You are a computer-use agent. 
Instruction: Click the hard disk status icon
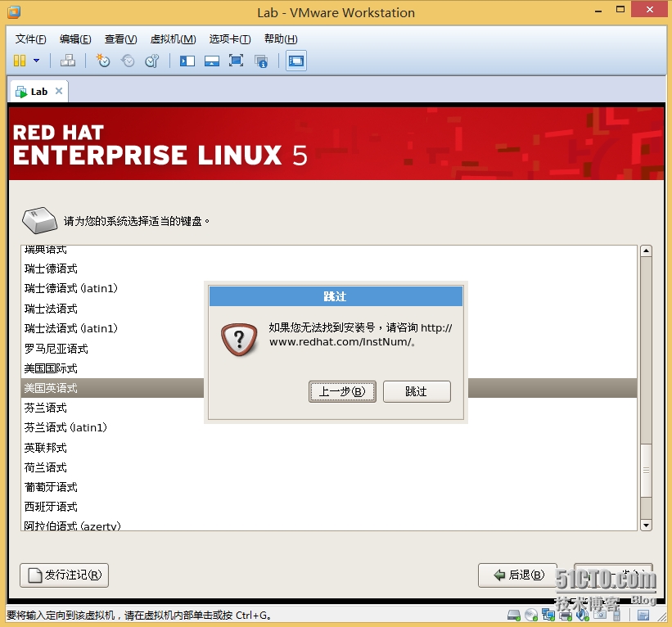coord(514,616)
